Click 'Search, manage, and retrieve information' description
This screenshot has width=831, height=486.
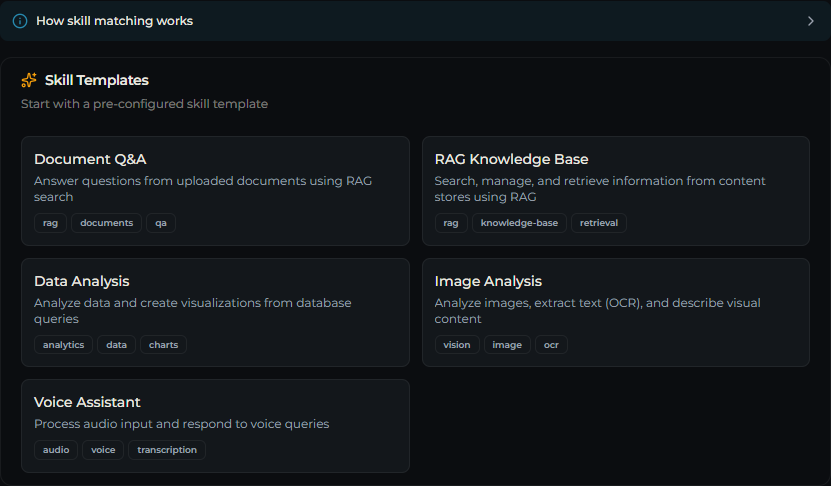[x=600, y=189]
